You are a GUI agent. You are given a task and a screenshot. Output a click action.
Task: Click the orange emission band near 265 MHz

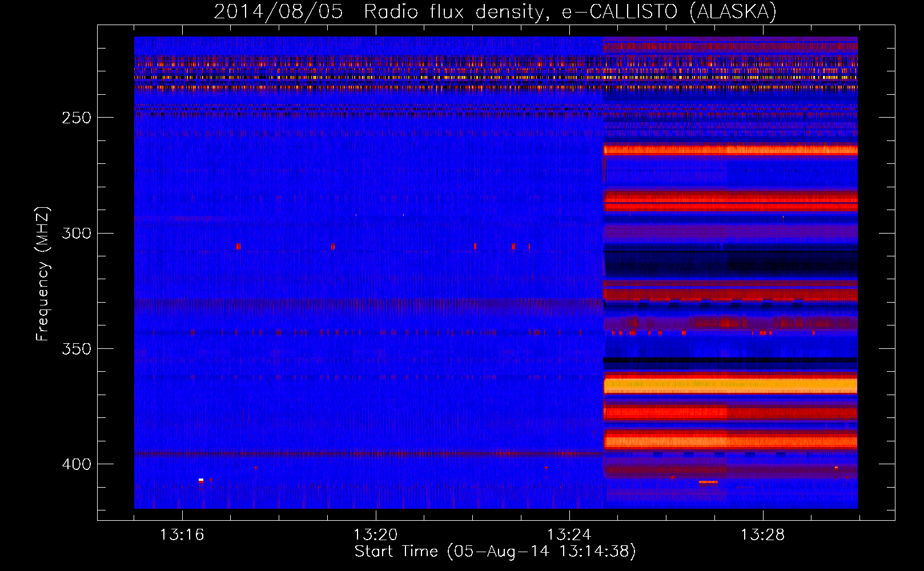(730, 150)
